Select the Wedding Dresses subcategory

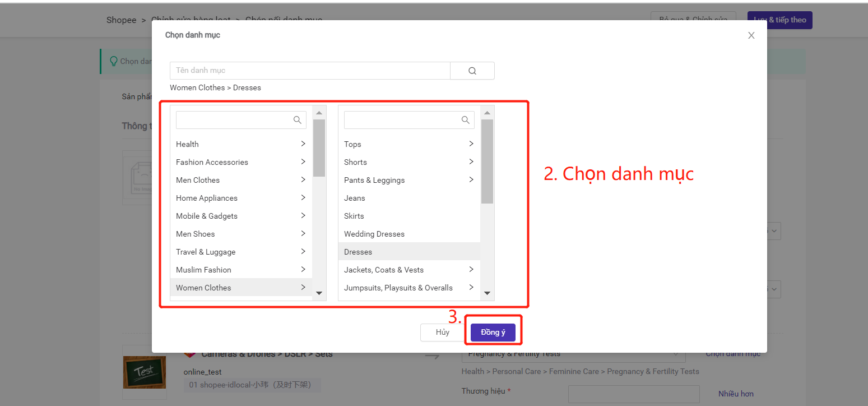(374, 234)
